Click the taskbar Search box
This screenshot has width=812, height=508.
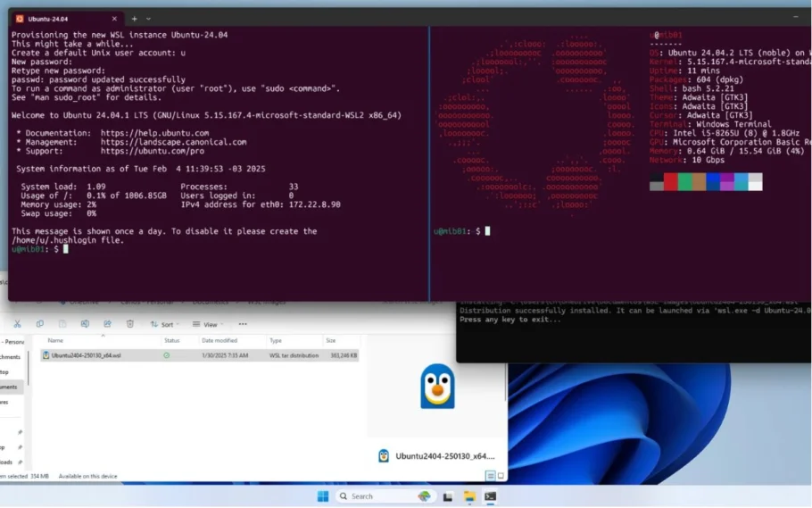pos(385,496)
